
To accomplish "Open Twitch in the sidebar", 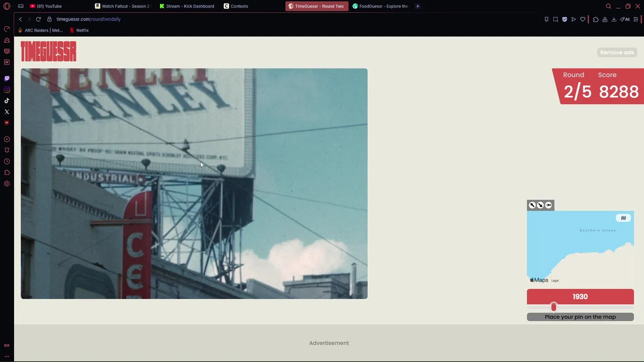I will click(x=7, y=78).
